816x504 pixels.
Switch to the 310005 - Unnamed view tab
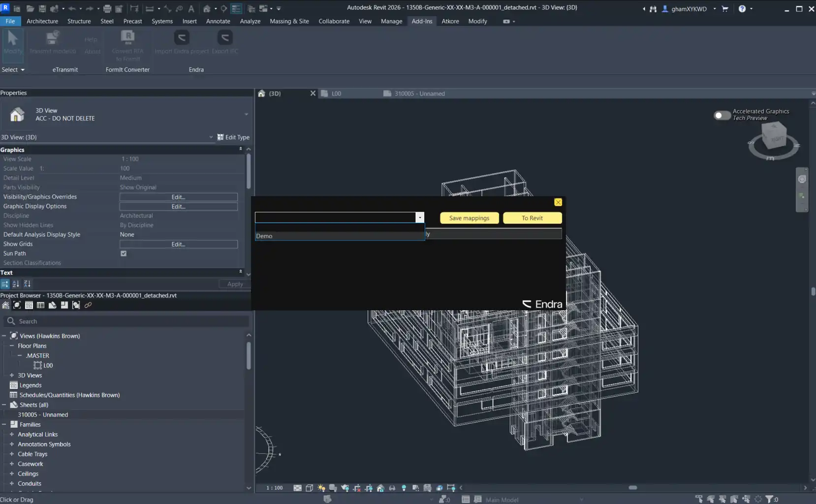pos(419,93)
